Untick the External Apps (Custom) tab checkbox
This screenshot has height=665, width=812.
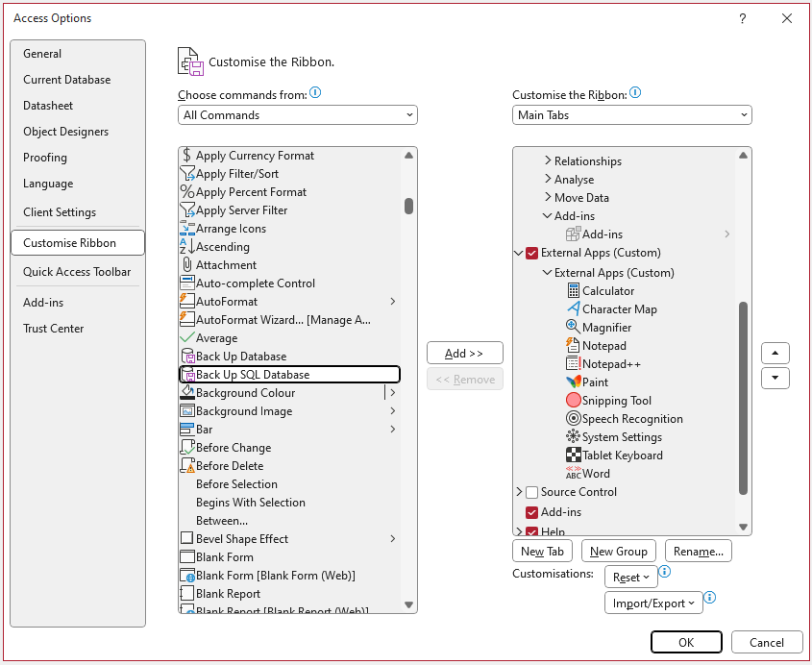(x=531, y=253)
